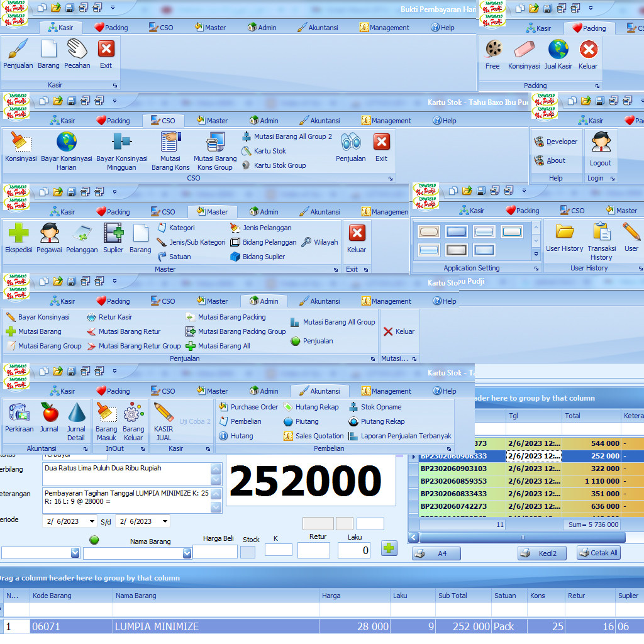The image size is (644, 644).
Task: Select Stok Opname in Pembelian group
Action: coord(380,407)
